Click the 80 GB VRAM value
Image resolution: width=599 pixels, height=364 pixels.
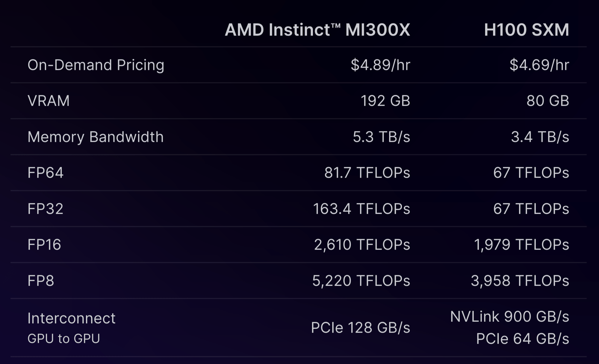pyautogui.click(x=548, y=101)
